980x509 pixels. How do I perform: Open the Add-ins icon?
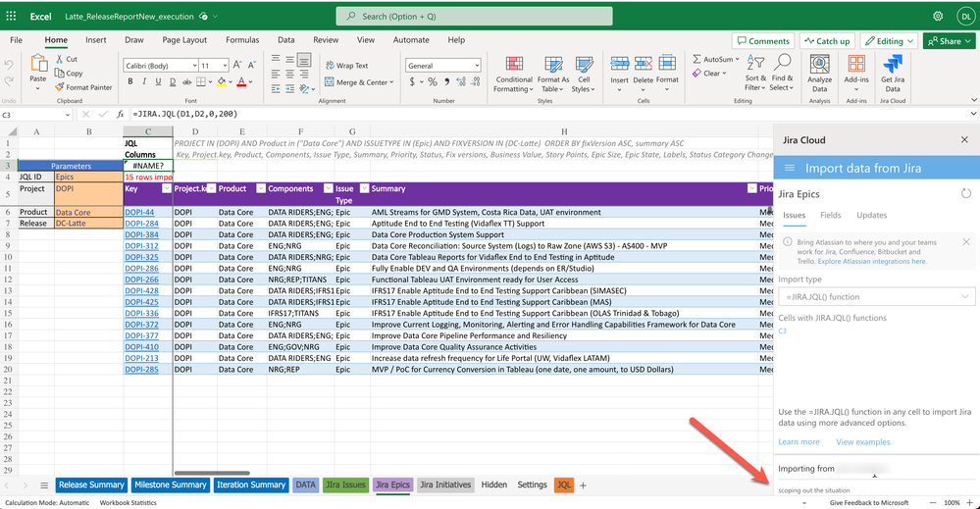click(856, 65)
